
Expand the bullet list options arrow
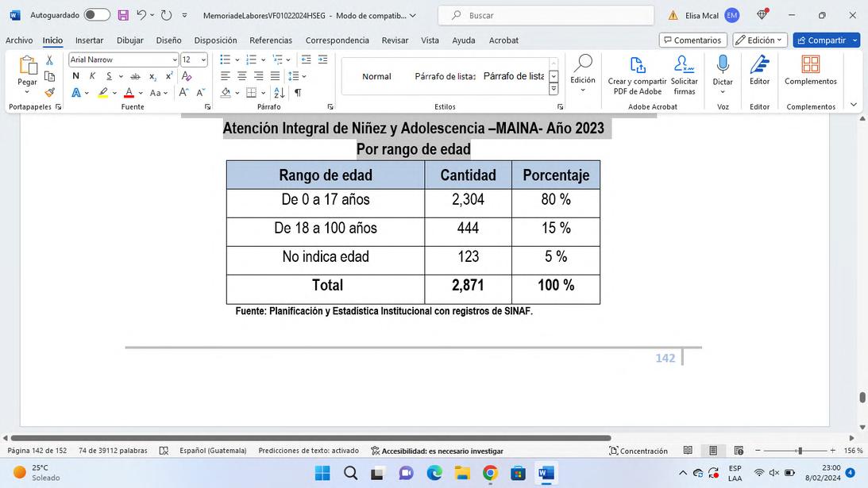point(237,60)
